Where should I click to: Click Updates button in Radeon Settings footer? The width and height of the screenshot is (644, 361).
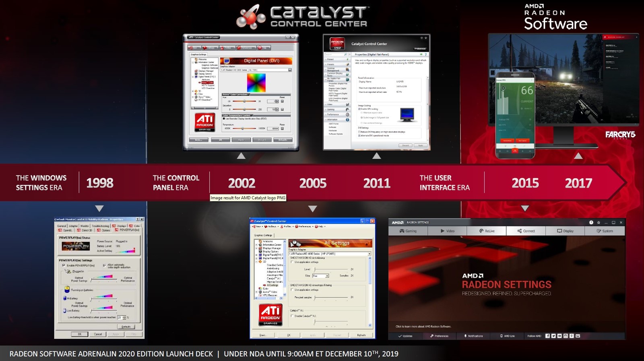(x=405, y=336)
